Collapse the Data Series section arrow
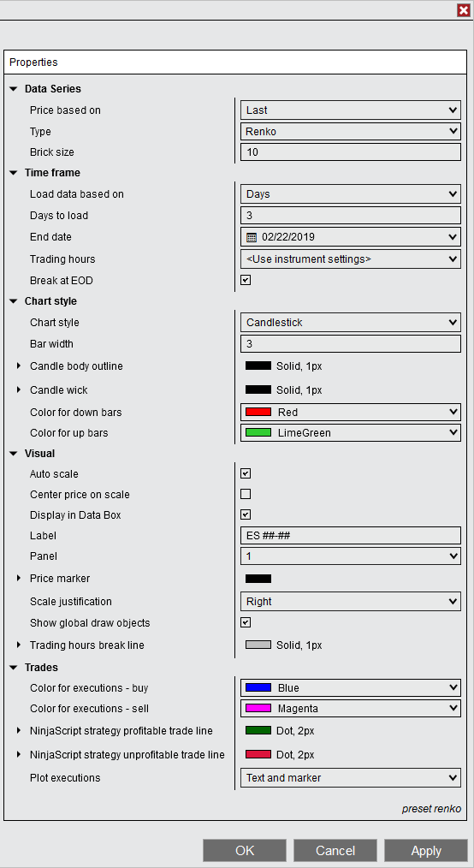Screen dimensions: 474x868 coord(14,89)
